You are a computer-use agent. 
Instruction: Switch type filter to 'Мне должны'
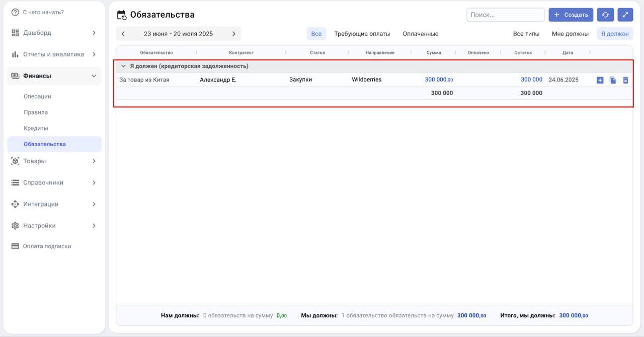click(x=570, y=34)
